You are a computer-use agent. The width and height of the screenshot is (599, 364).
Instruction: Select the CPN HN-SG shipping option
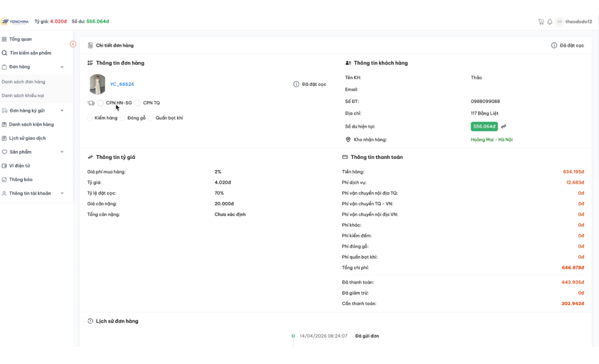pyautogui.click(x=101, y=103)
